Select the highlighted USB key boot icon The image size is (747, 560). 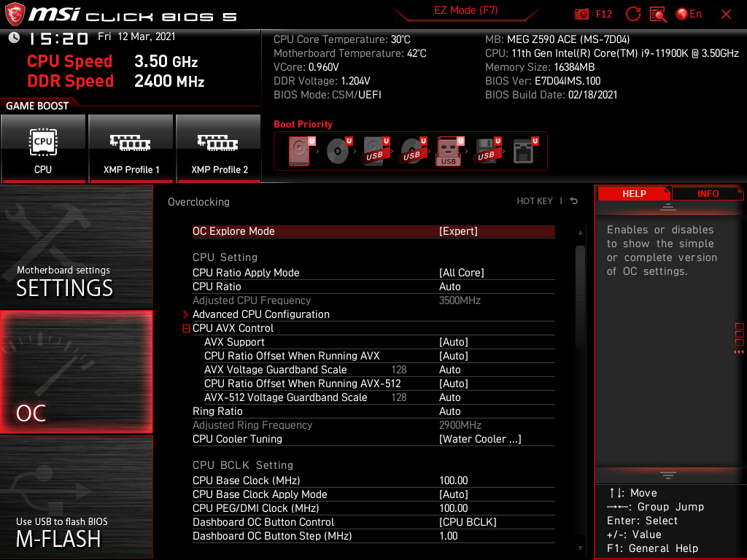tap(449, 150)
